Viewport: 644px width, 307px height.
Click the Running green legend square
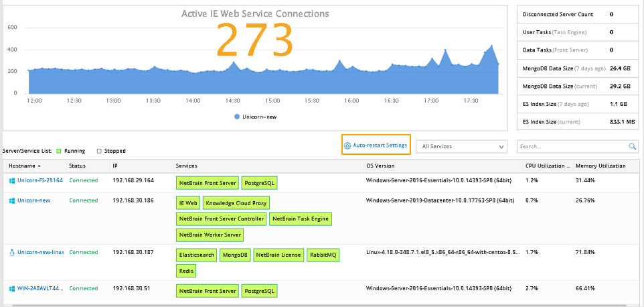[x=59, y=151]
